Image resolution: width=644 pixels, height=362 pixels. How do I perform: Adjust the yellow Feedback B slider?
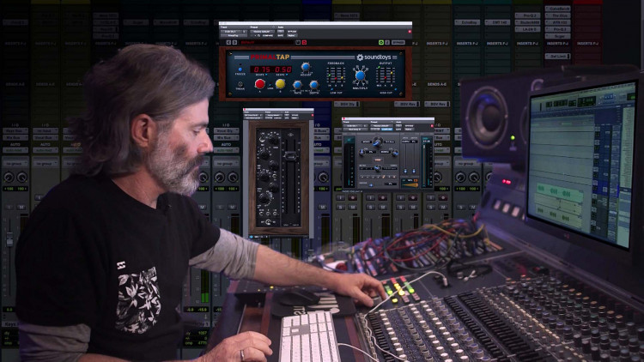tap(342, 75)
